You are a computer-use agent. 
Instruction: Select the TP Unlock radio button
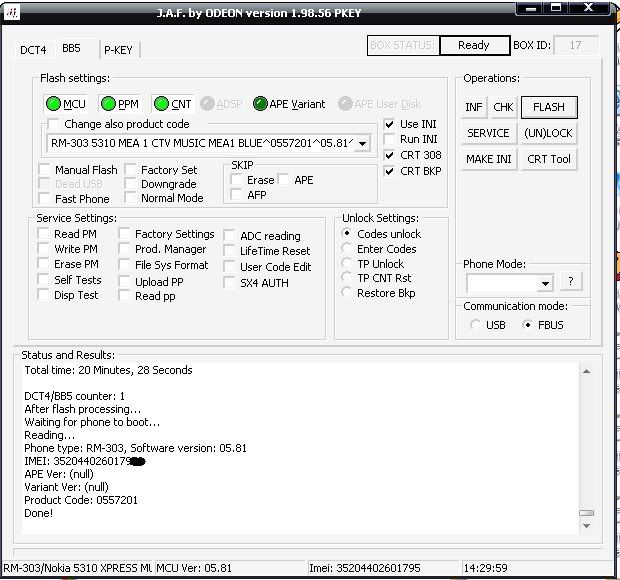click(347, 263)
